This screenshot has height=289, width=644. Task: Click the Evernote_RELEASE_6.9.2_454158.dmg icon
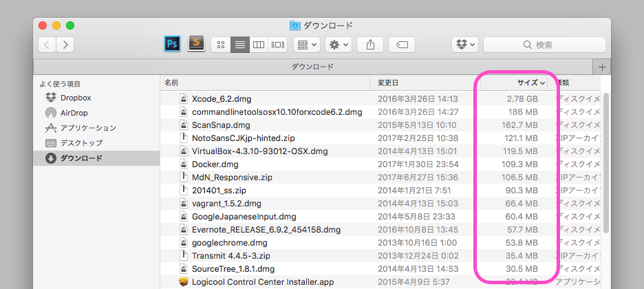click(184, 229)
